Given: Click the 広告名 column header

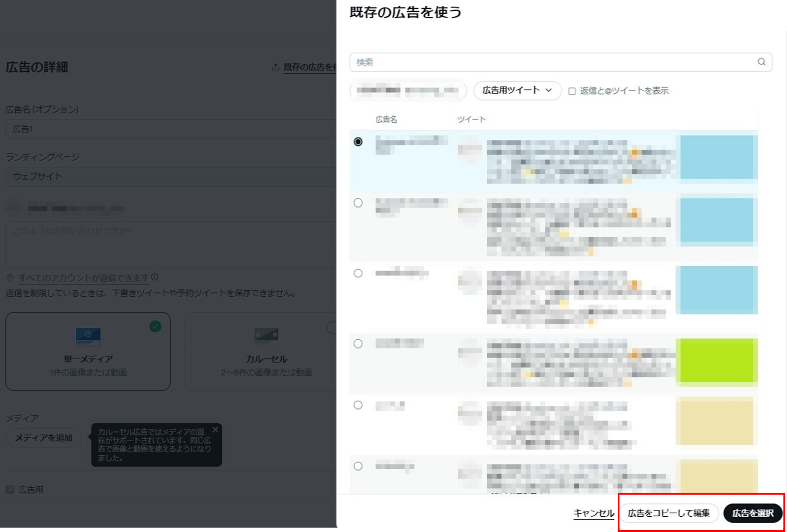Looking at the screenshot, I should click(387, 119).
